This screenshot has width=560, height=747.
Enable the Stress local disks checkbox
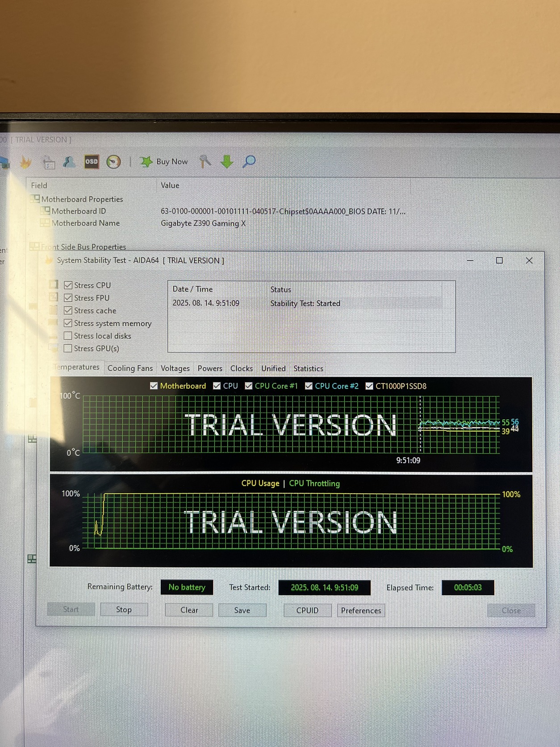(68, 336)
